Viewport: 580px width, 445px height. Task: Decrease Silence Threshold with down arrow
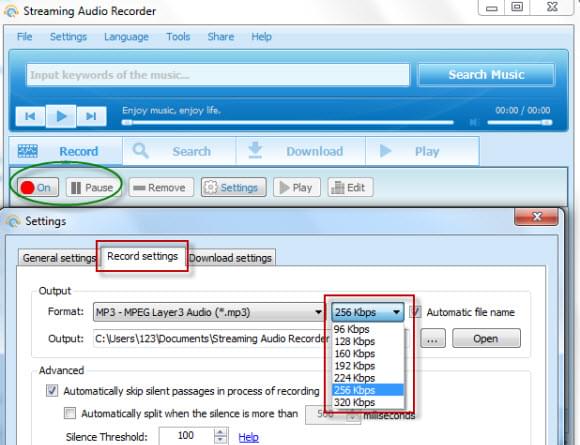point(221,440)
